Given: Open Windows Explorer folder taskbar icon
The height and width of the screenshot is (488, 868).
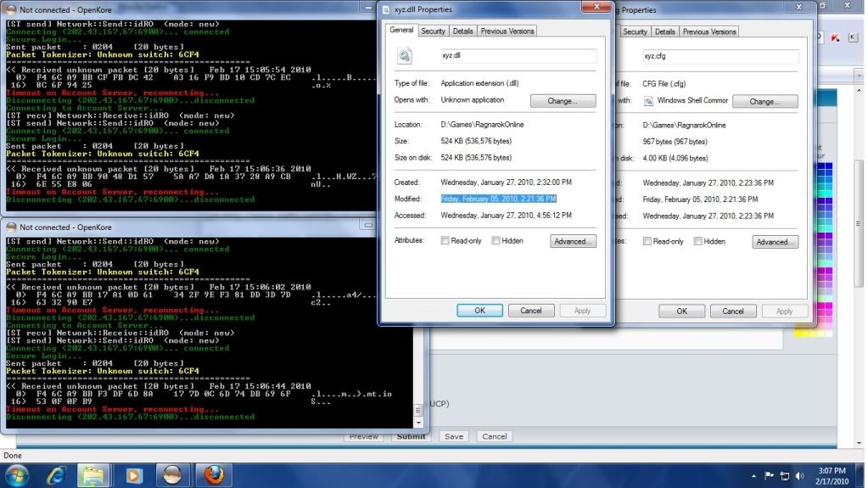Looking at the screenshot, I should point(93,476).
